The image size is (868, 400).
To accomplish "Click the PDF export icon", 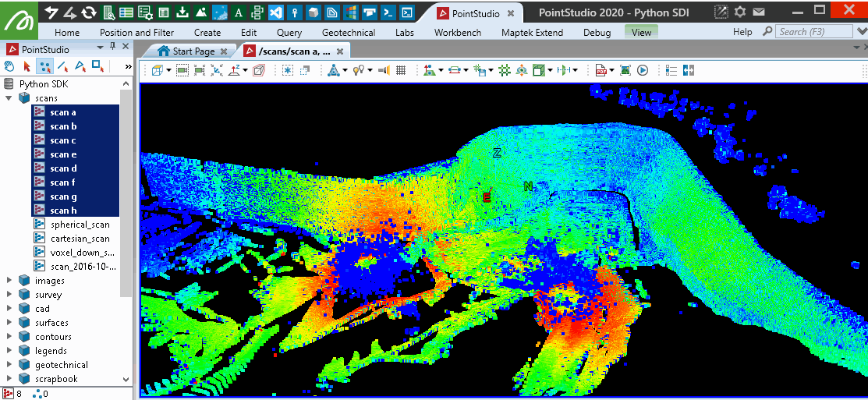I will (601, 70).
